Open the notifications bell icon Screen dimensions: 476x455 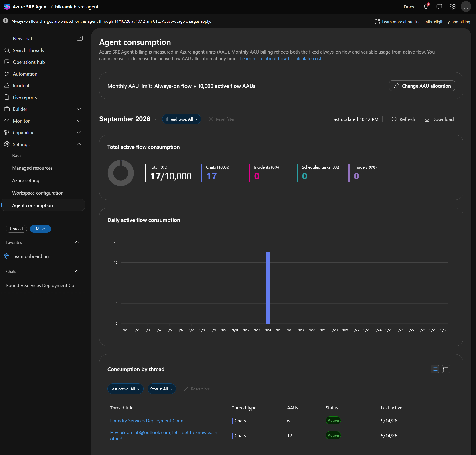coord(426,6)
